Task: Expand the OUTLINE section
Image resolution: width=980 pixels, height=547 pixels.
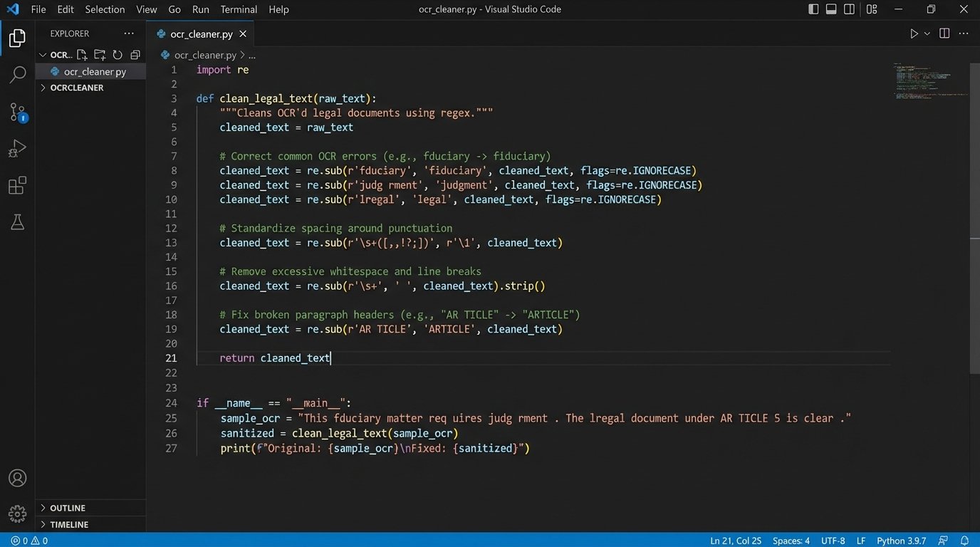Action: 68,508
